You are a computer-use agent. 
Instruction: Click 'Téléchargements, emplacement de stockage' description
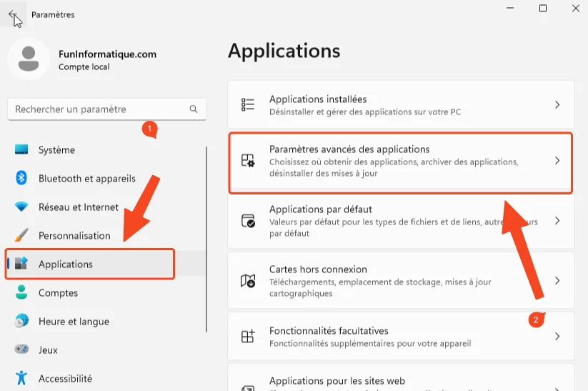pos(380,287)
